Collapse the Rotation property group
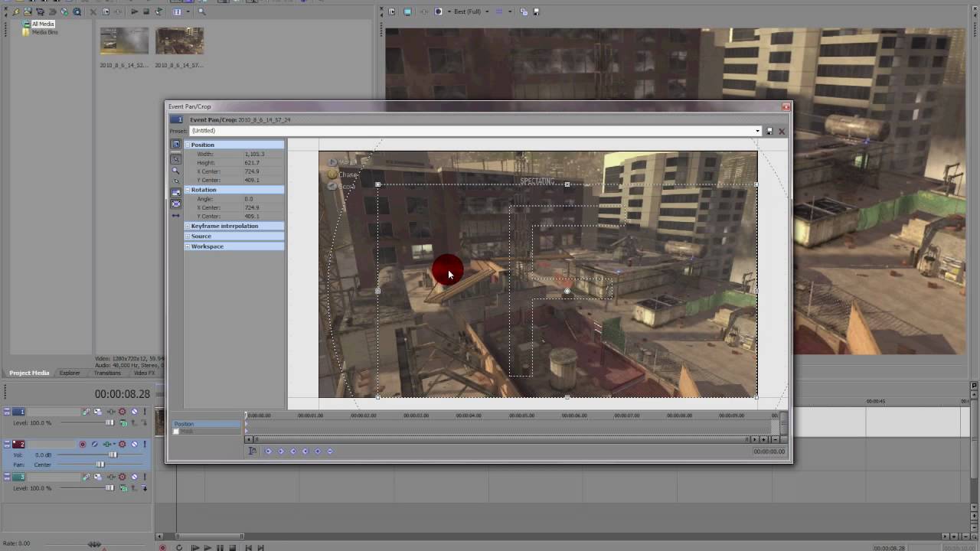This screenshot has height=551, width=980. pyautogui.click(x=187, y=190)
